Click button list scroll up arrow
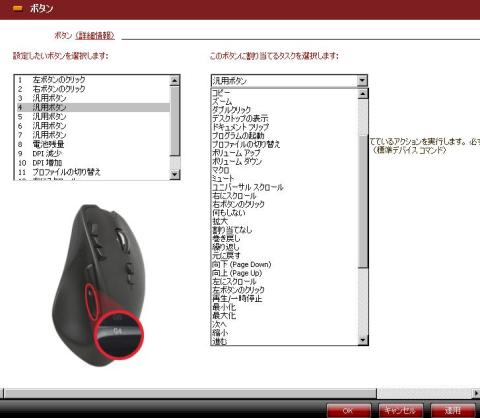The width and height of the screenshot is (480, 418). coord(175,80)
